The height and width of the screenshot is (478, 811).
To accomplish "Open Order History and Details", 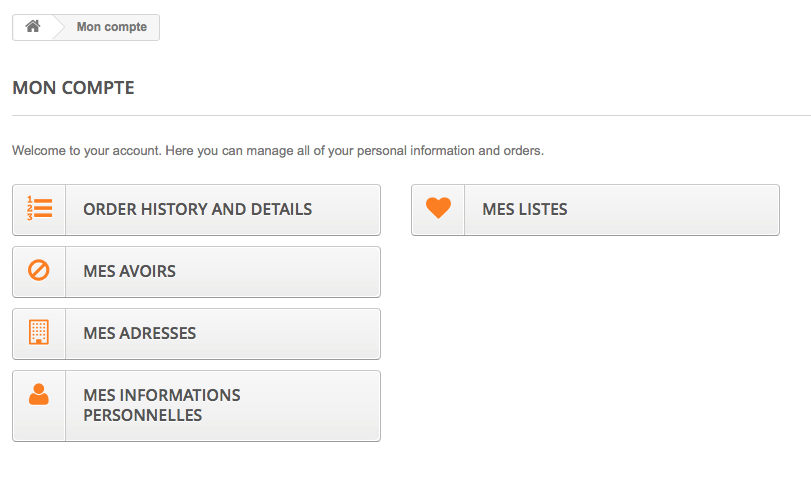I will coord(197,210).
